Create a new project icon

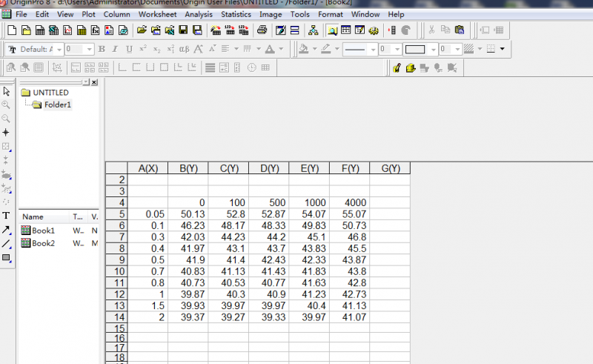pyautogui.click(x=12, y=30)
